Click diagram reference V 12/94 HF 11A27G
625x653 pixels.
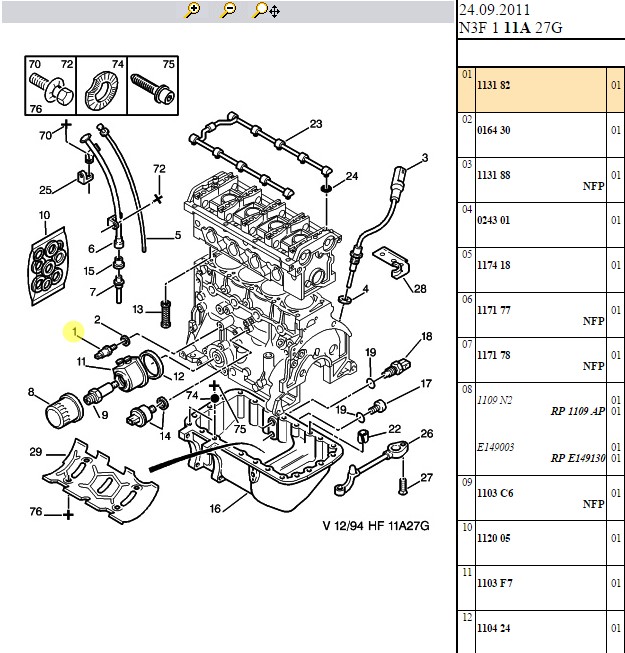click(x=376, y=526)
